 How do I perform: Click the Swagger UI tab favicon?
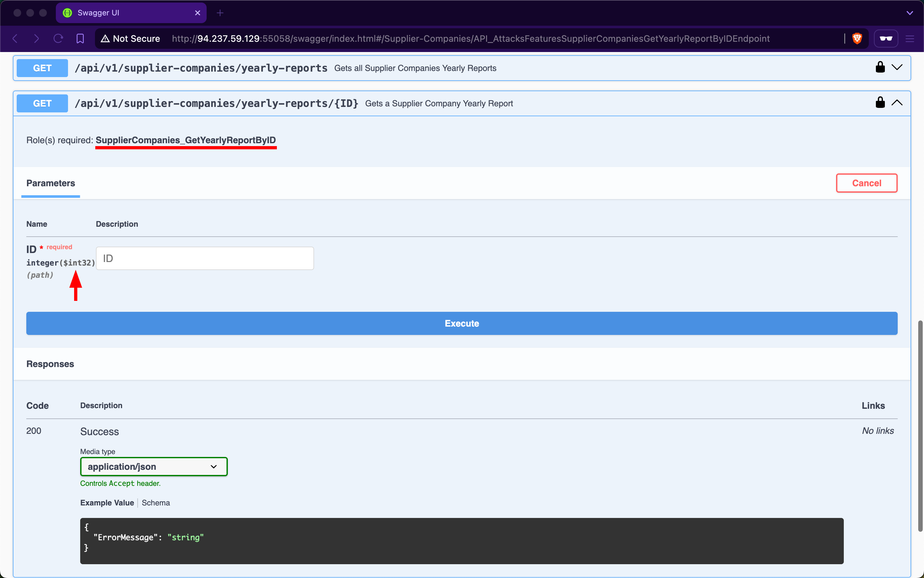(68, 13)
